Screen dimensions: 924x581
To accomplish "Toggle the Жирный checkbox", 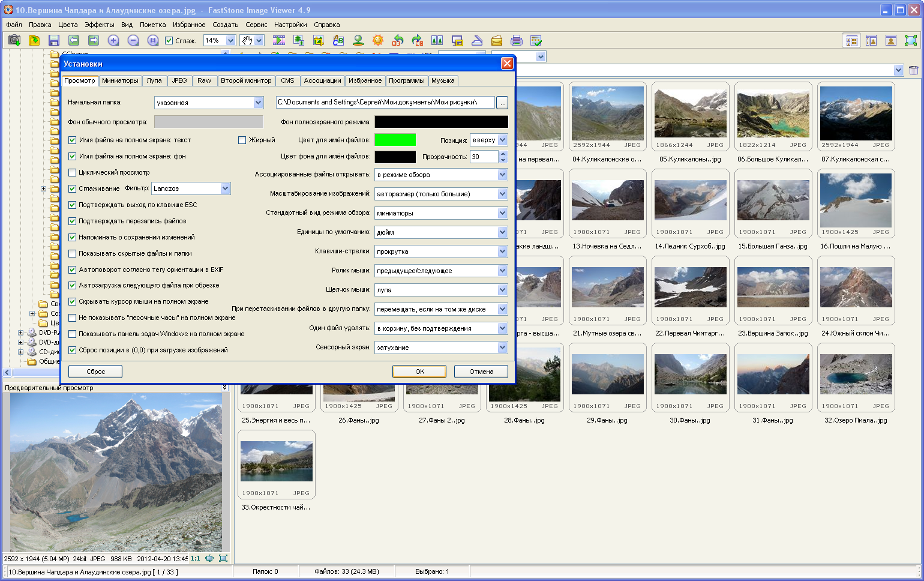I will click(x=242, y=140).
